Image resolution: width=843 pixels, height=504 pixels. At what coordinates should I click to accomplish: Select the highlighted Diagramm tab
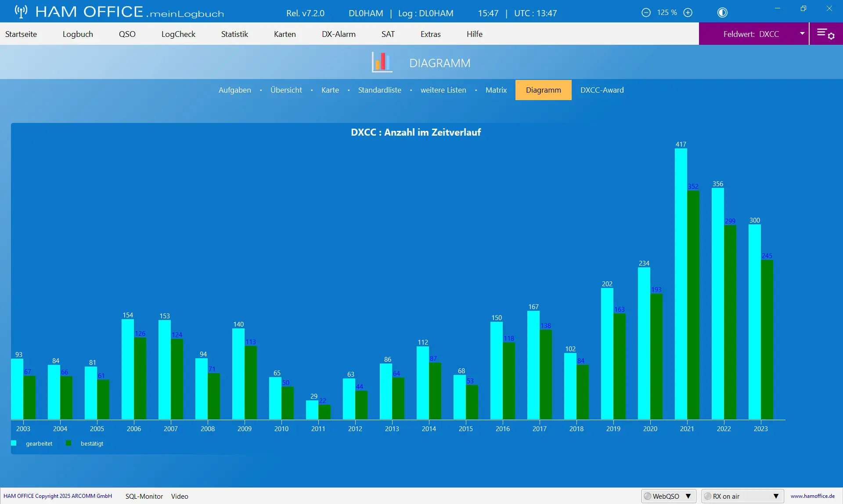(x=544, y=90)
